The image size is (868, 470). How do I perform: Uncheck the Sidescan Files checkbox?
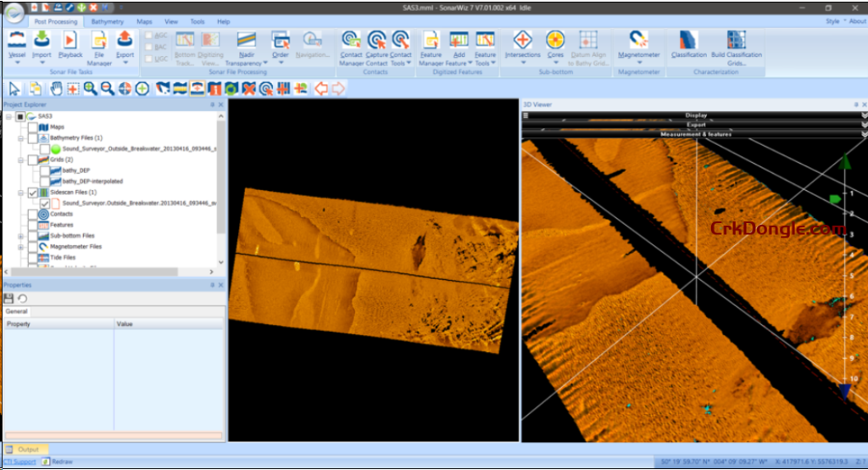[33, 193]
